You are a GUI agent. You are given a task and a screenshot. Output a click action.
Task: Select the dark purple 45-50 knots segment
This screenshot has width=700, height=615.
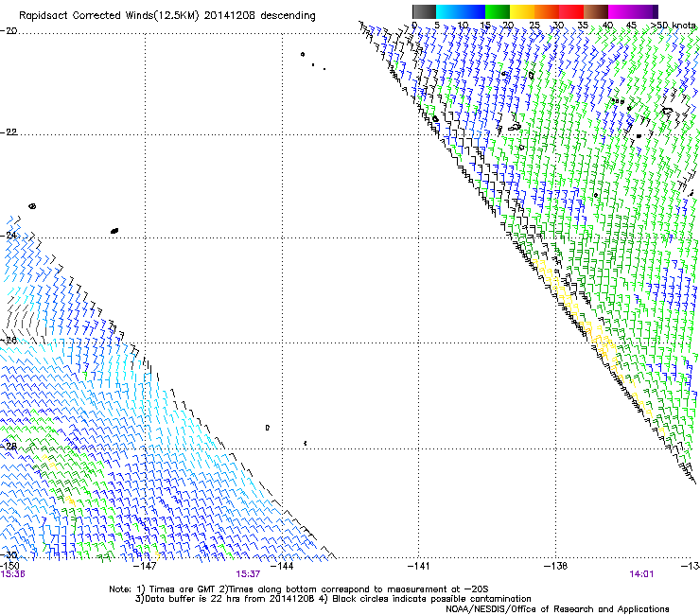tap(645, 11)
